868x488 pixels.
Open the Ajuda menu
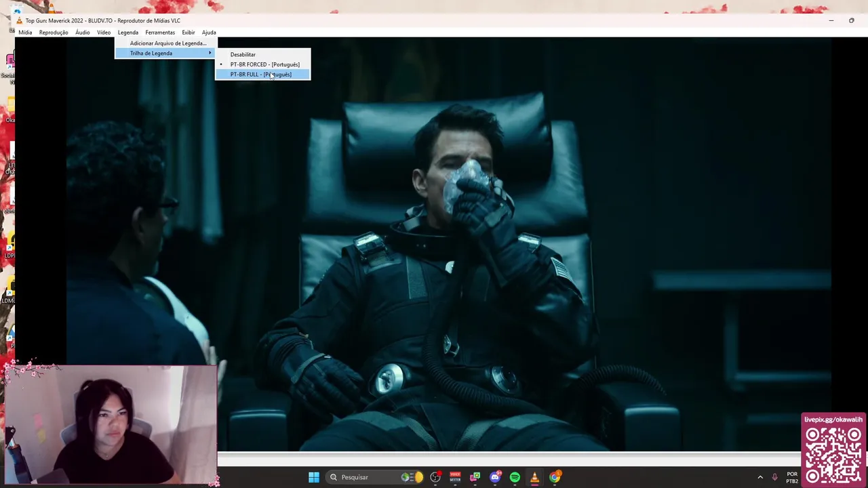pos(209,33)
